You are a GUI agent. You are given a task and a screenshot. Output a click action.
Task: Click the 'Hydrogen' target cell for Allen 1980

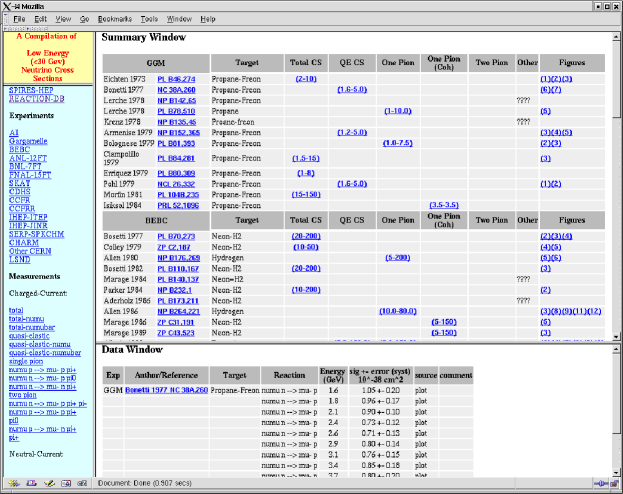pyautogui.click(x=228, y=258)
